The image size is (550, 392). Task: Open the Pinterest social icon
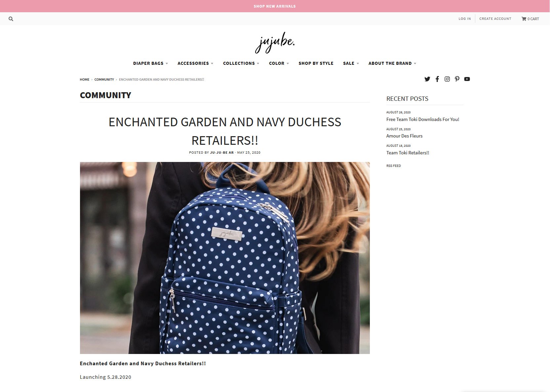tap(457, 79)
